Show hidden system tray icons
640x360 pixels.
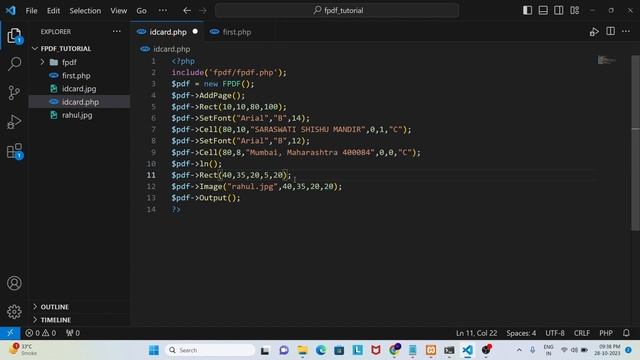click(x=519, y=350)
